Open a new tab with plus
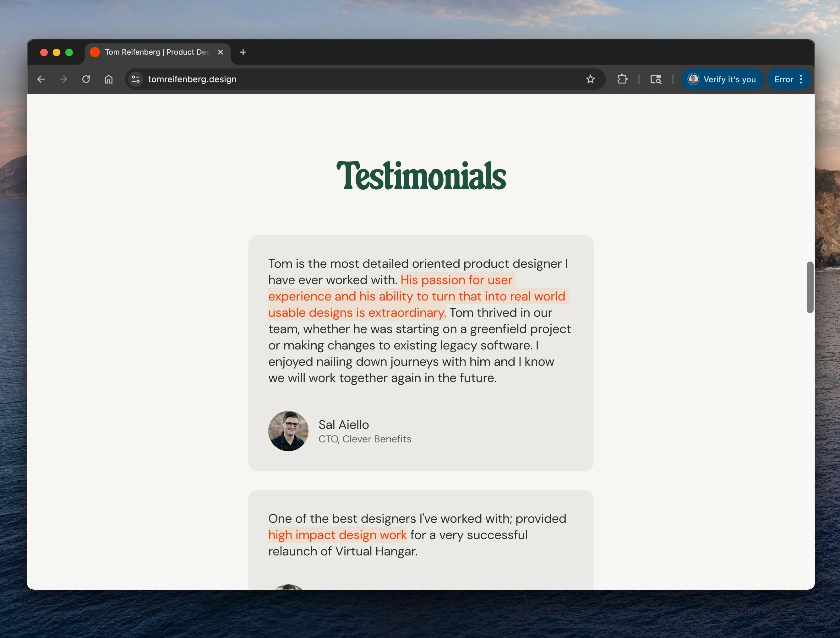840x638 pixels. point(243,52)
